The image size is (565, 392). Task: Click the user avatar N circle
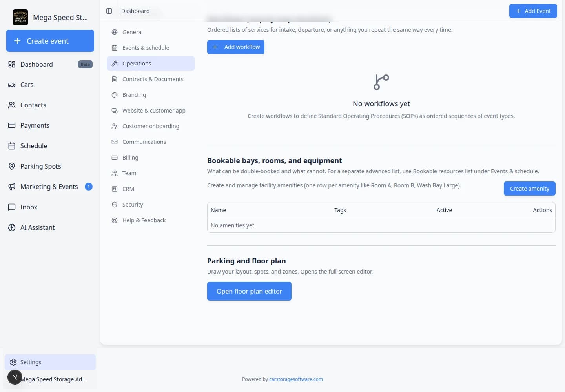tap(15, 377)
